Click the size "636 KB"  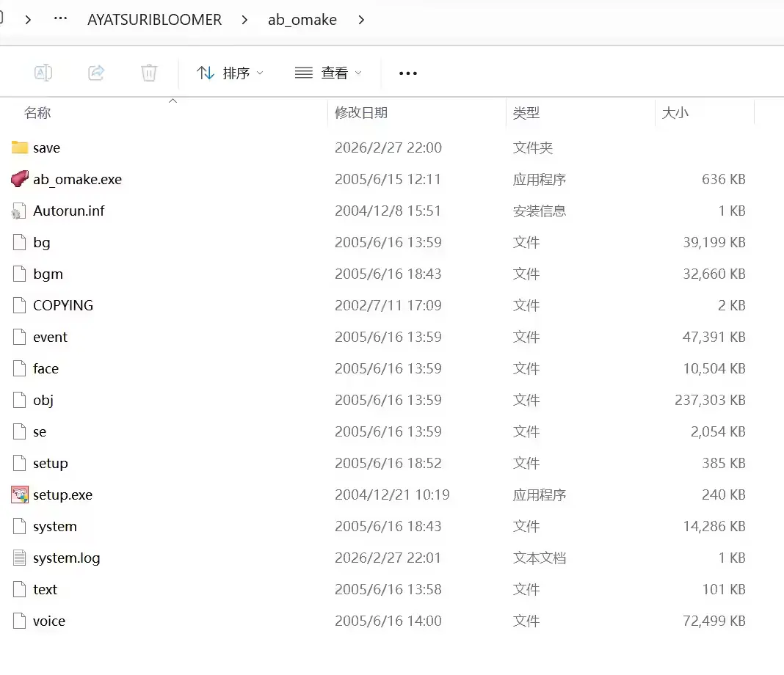724,179
